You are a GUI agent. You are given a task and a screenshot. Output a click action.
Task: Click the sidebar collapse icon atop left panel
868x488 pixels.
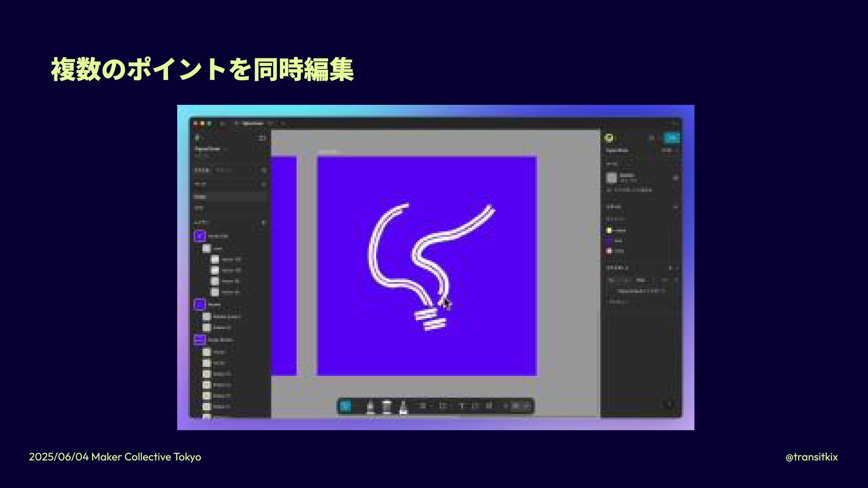tap(262, 138)
